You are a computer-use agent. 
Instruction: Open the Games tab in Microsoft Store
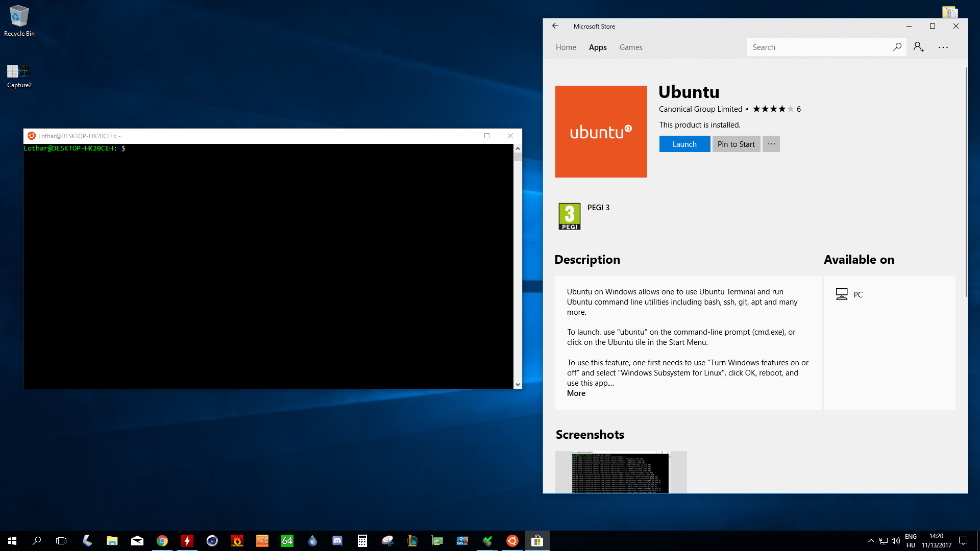click(x=631, y=47)
